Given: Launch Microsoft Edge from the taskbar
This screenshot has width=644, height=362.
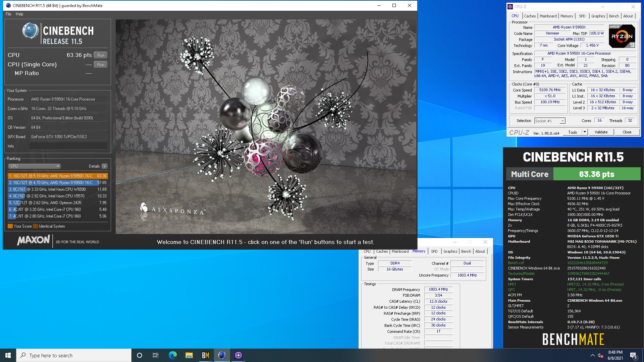Looking at the screenshot, I should pyautogui.click(x=172, y=355).
